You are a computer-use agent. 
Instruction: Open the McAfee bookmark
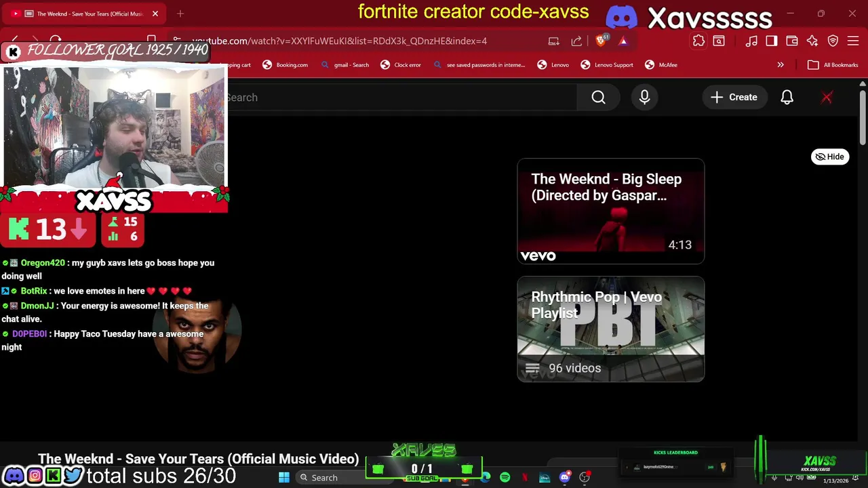click(x=661, y=65)
